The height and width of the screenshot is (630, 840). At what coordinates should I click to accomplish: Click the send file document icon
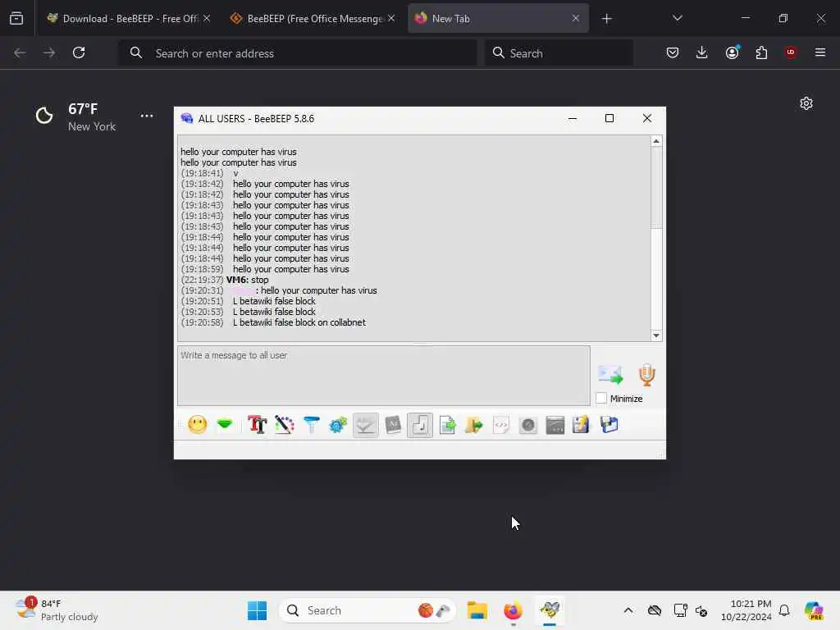447,425
